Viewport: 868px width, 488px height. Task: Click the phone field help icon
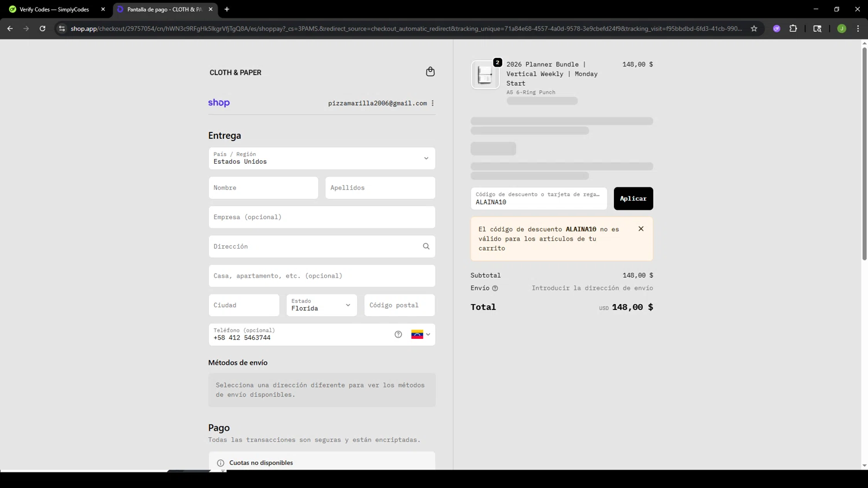point(398,334)
